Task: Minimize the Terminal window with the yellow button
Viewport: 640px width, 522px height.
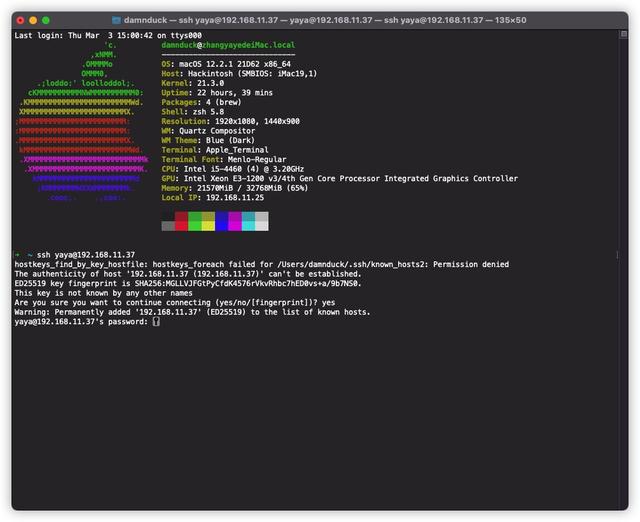Action: click(x=33, y=20)
